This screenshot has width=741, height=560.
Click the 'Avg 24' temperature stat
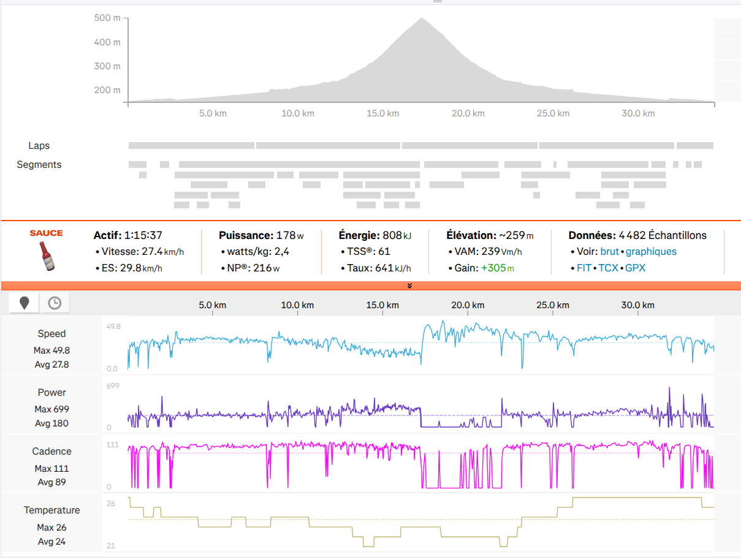point(51,542)
